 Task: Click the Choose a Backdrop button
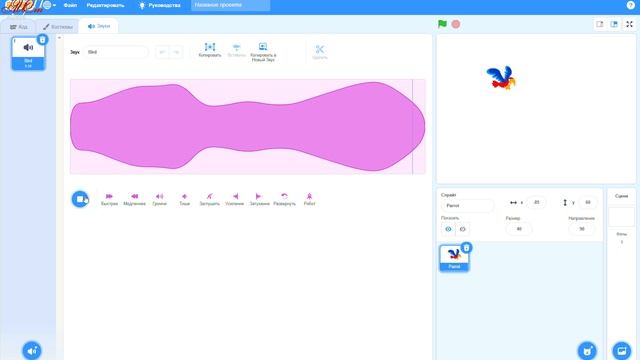[x=622, y=350]
